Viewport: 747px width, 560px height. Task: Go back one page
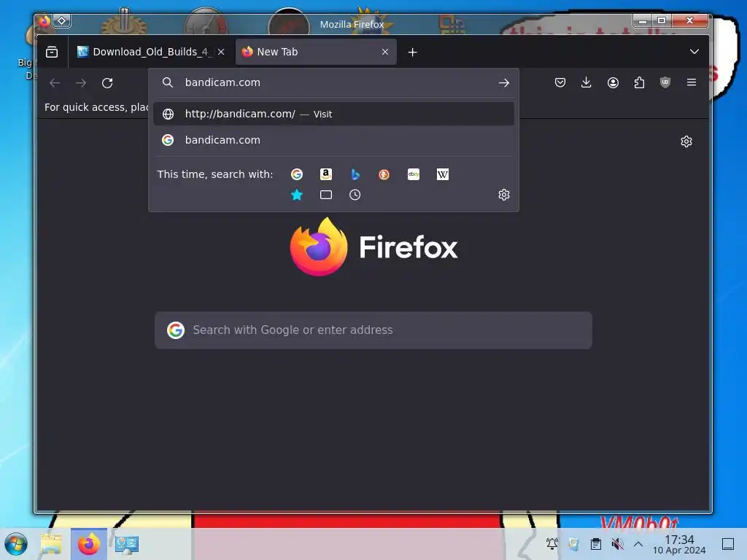click(x=55, y=83)
